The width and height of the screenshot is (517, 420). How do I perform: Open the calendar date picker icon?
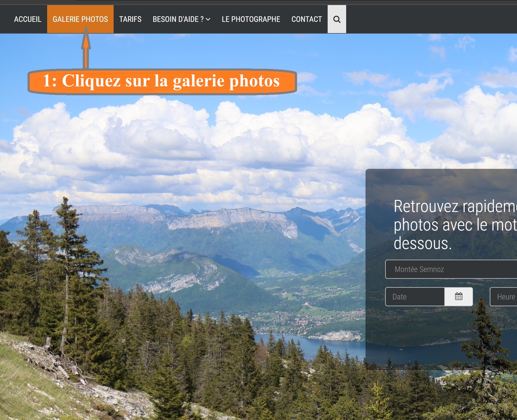click(x=459, y=296)
